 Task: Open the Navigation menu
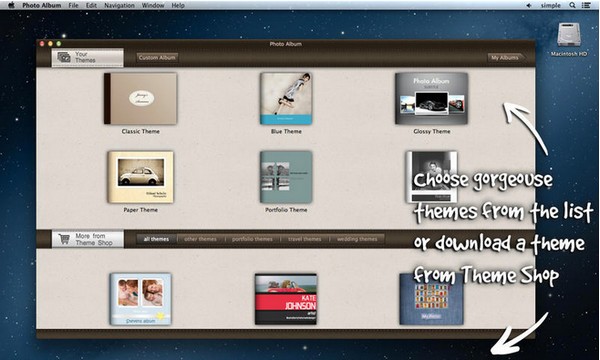pyautogui.click(x=119, y=5)
